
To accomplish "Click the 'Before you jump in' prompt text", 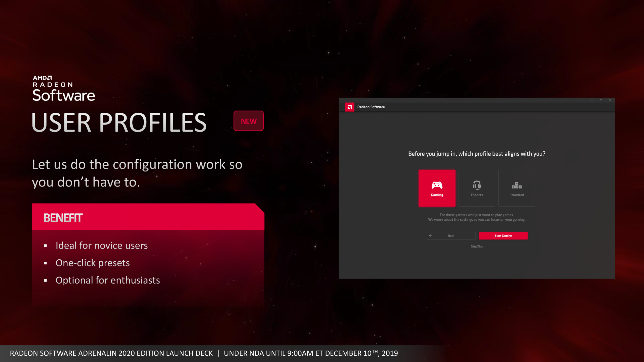I will coord(477,154).
